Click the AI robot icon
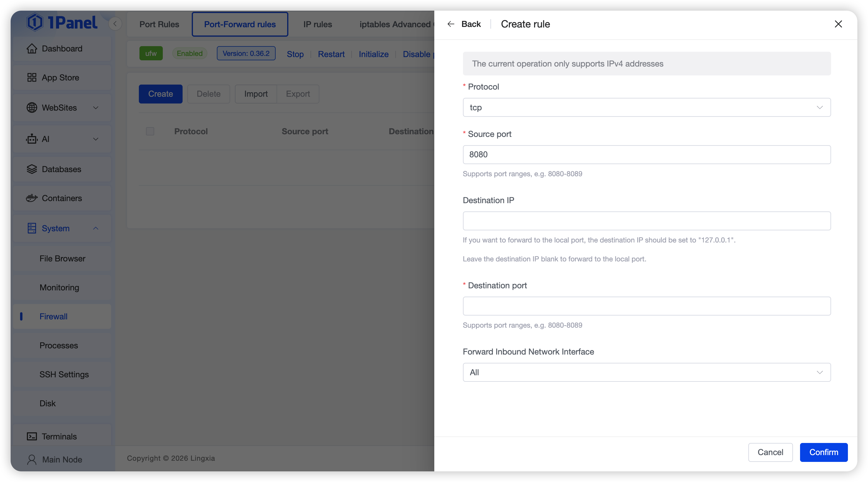 32,139
